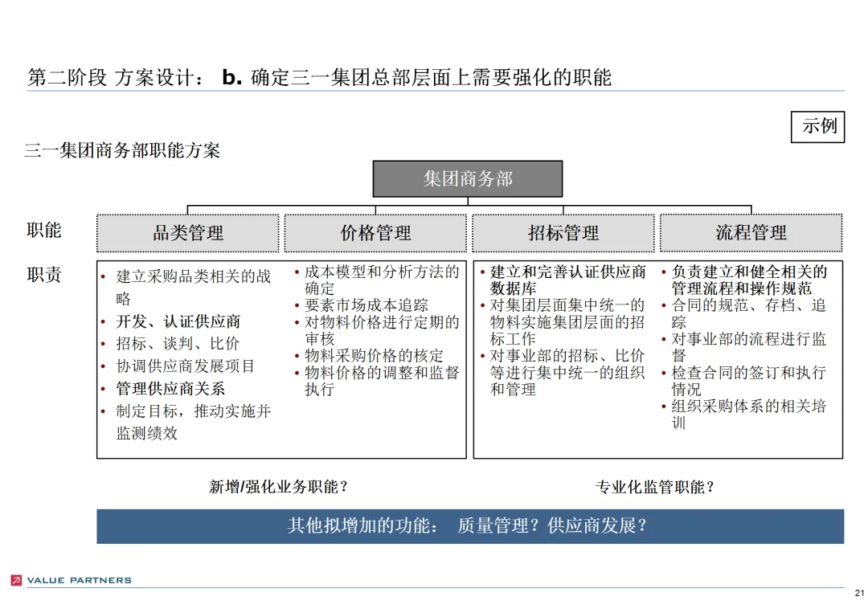
Task: Select the 价格管理 function box
Action: [x=375, y=233]
